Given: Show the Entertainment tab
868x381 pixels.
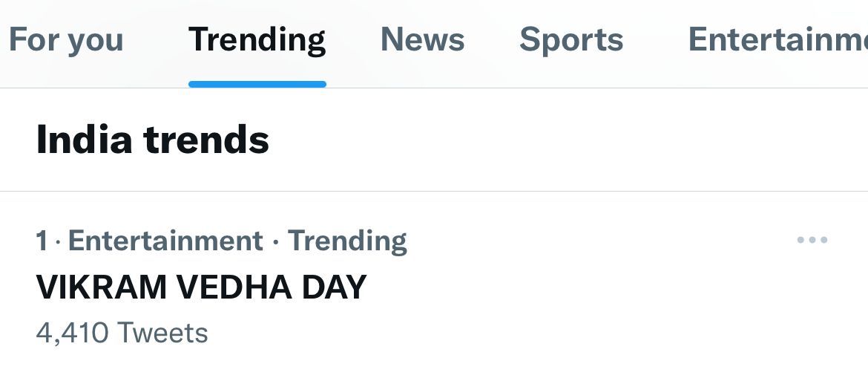Looking at the screenshot, I should click(x=776, y=39).
